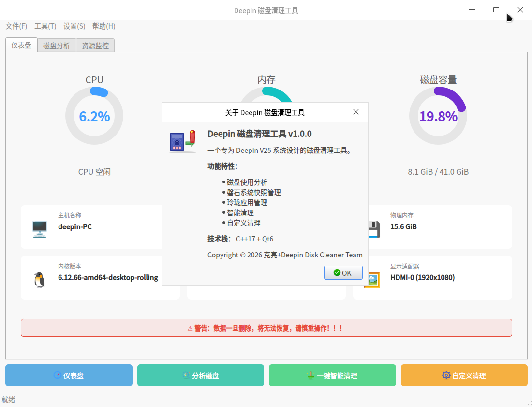Screen dimensions: 532x407
Task: Click the OK button in About dialog
Action: [343, 273]
